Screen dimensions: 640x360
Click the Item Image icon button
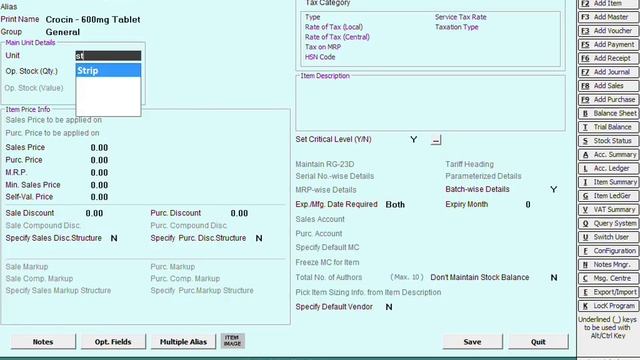(x=233, y=341)
